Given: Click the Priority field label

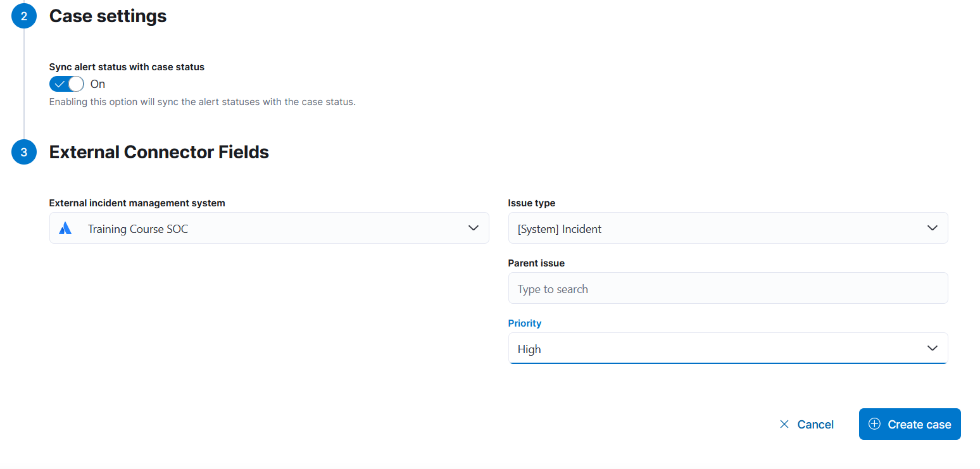Looking at the screenshot, I should 524,323.
